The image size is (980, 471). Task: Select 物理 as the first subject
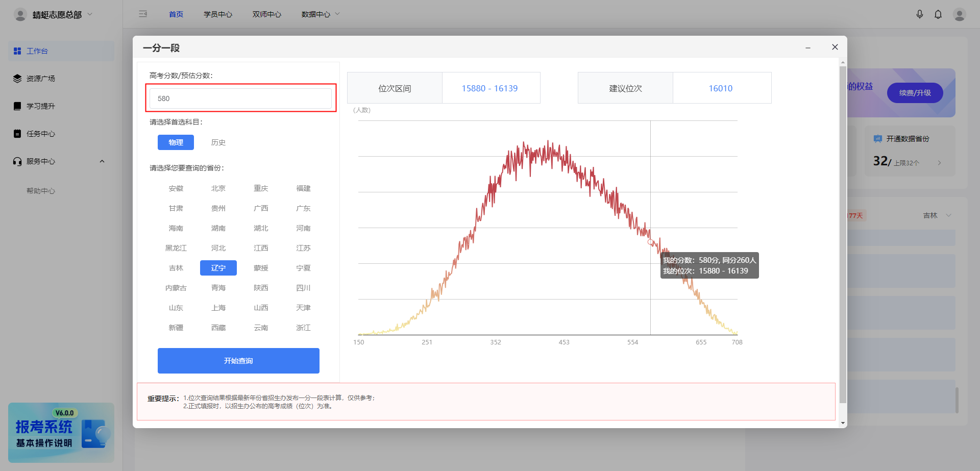(x=176, y=142)
